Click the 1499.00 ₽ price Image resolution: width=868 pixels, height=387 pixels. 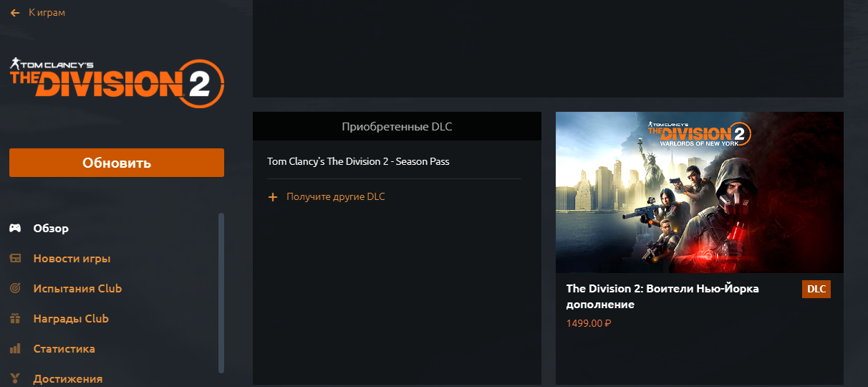pyautogui.click(x=589, y=323)
